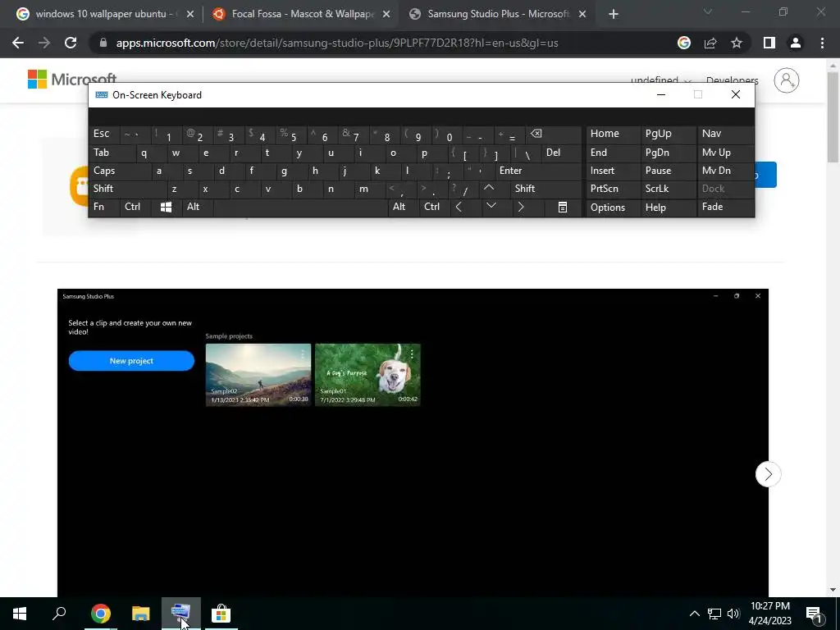Click the context menu key on keyboard
This screenshot has width=840, height=630.
(563, 208)
